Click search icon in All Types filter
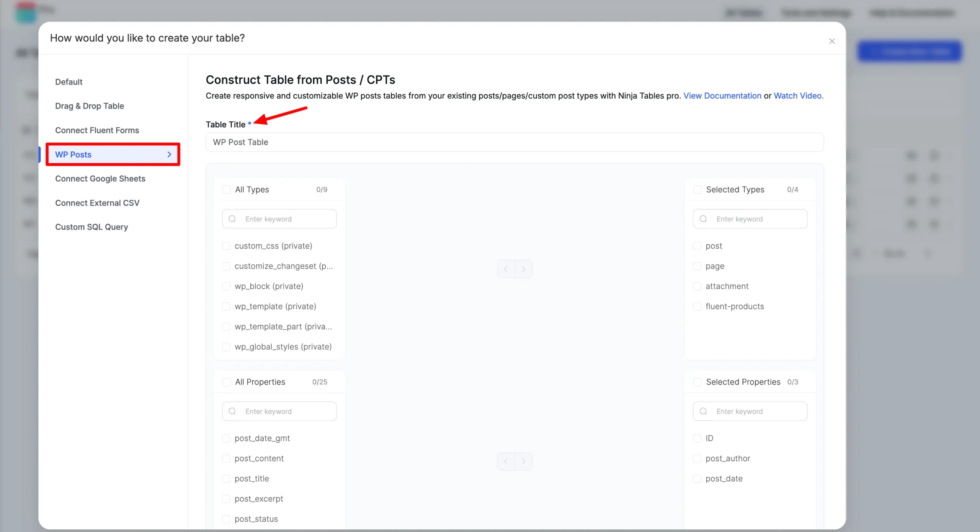 [232, 219]
